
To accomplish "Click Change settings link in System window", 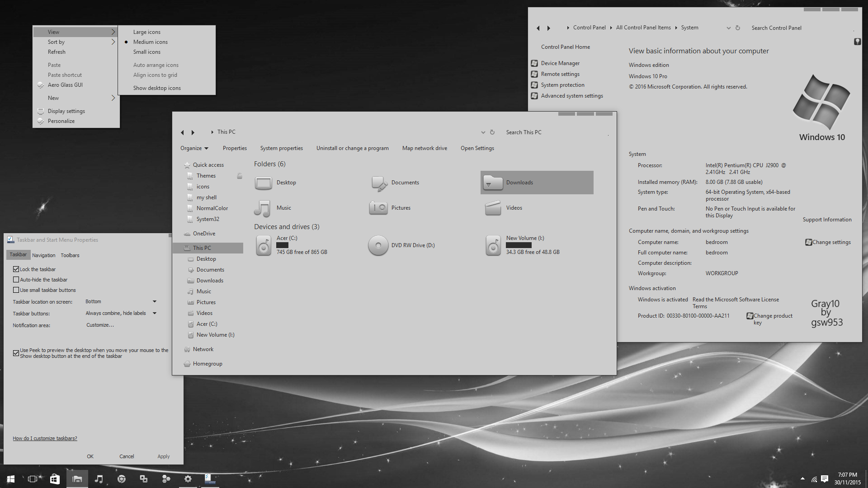I will [831, 242].
